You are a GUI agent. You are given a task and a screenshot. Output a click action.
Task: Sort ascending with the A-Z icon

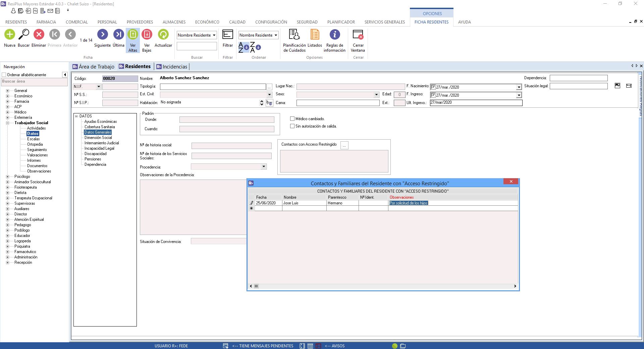pyautogui.click(x=243, y=47)
